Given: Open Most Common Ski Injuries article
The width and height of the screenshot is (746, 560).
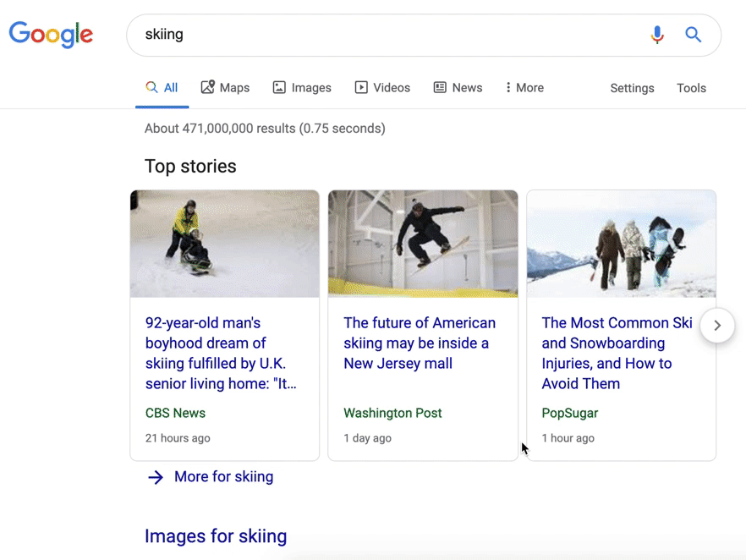Looking at the screenshot, I should pos(617,353).
